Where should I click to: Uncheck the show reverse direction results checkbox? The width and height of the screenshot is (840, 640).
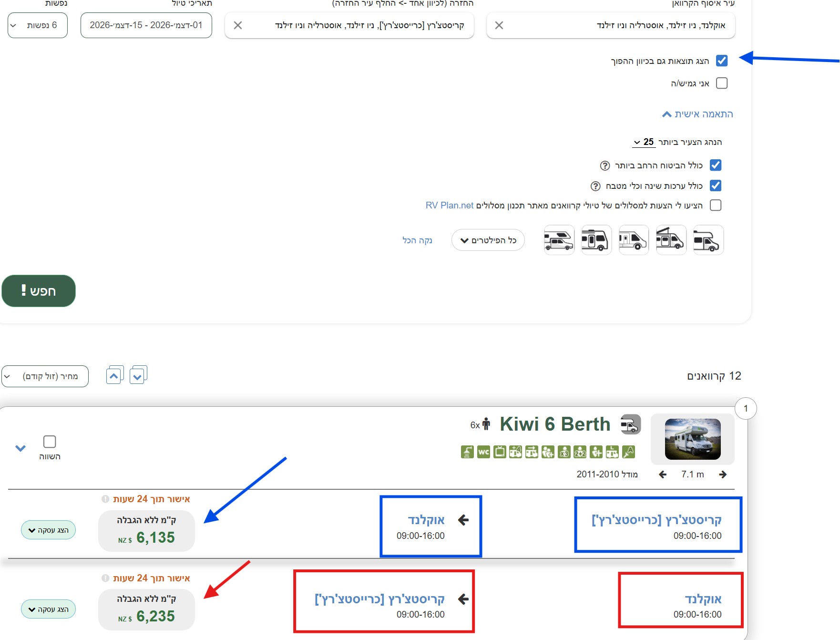click(x=722, y=61)
